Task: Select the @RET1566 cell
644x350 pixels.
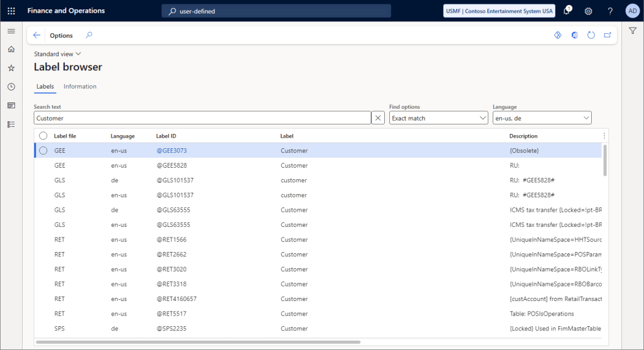Action: [x=171, y=239]
